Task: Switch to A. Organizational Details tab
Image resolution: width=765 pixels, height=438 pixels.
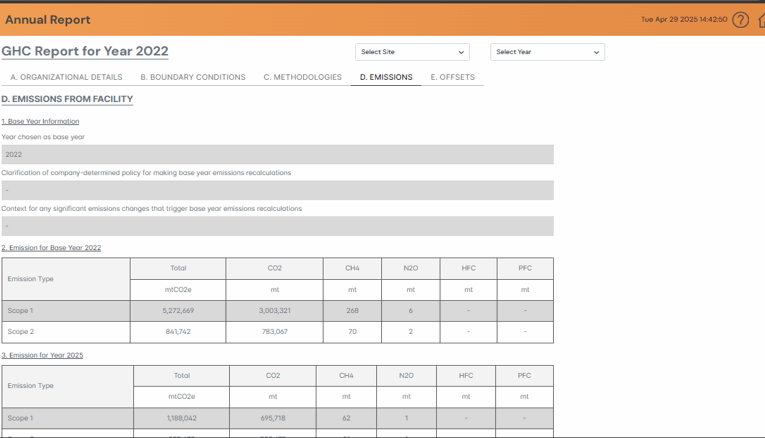Action: (66, 77)
